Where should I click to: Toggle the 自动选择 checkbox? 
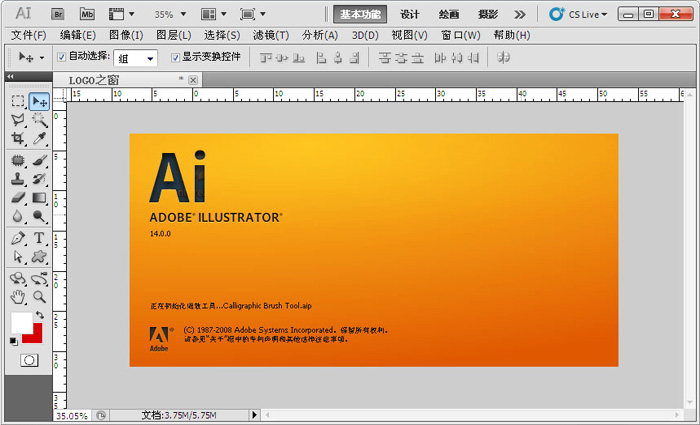pos(62,57)
